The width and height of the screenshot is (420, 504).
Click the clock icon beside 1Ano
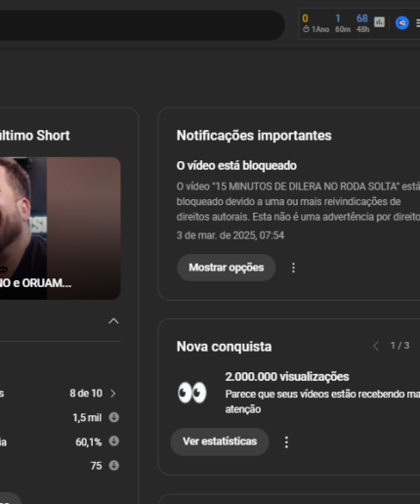pos(306,29)
